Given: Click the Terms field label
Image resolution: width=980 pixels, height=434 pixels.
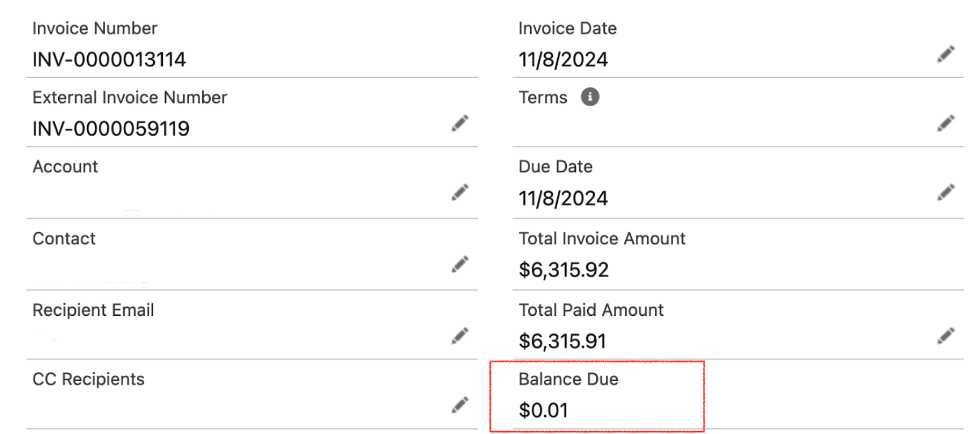Looking at the screenshot, I should (x=543, y=98).
